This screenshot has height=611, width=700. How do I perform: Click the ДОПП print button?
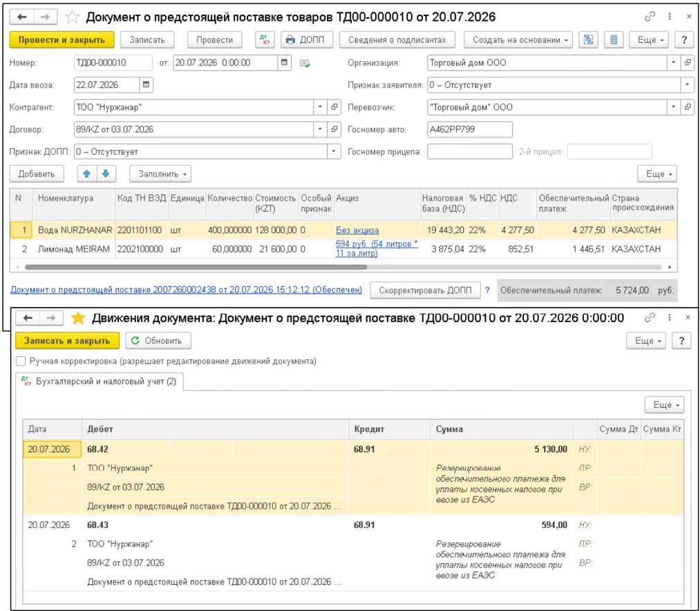click(x=307, y=40)
